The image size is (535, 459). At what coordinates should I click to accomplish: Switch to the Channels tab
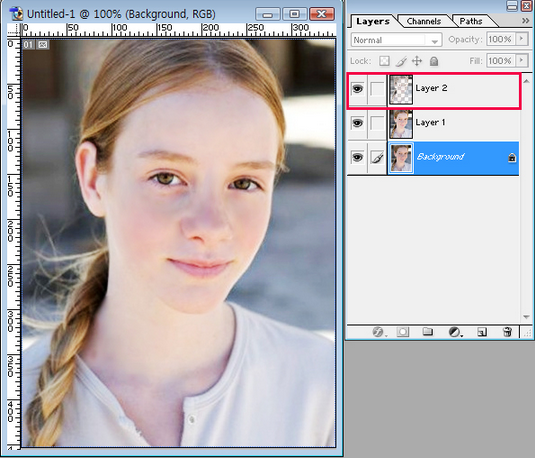click(x=423, y=21)
